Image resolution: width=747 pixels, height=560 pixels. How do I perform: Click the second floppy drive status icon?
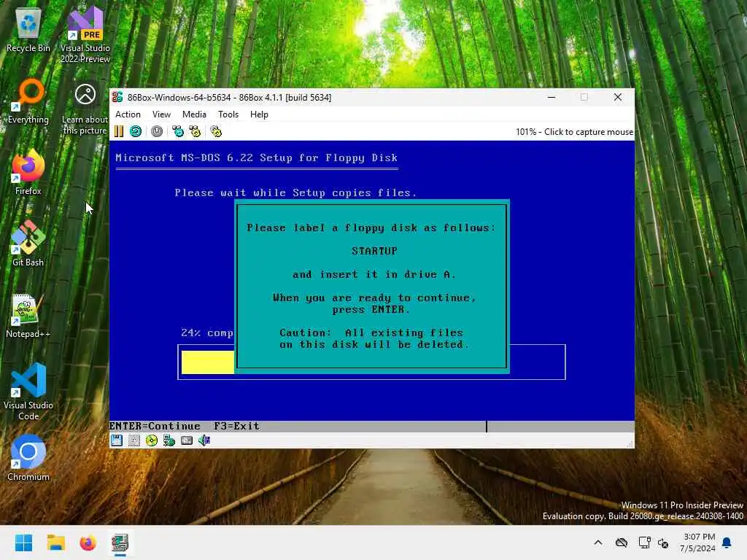pyautogui.click(x=134, y=440)
